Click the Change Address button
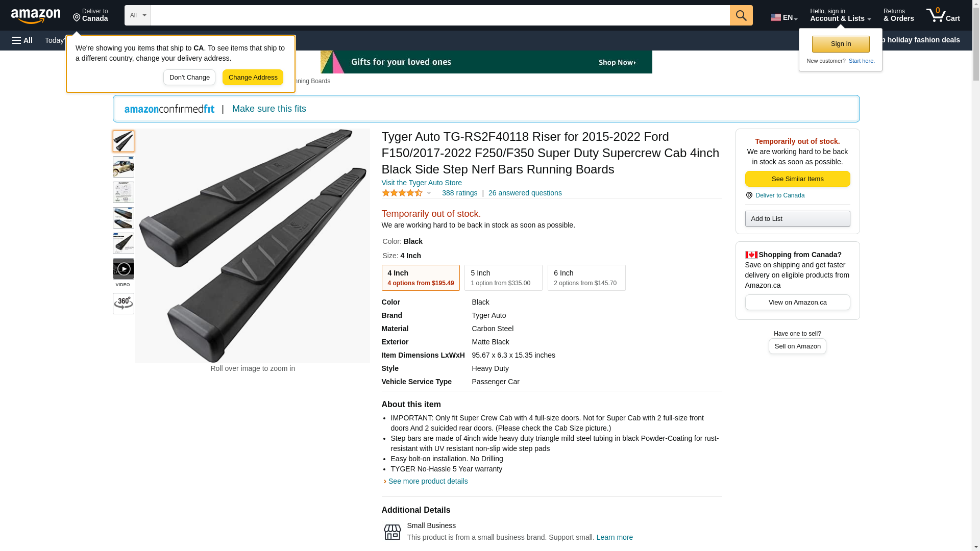Screen dimensions: 980x551 (x=253, y=78)
